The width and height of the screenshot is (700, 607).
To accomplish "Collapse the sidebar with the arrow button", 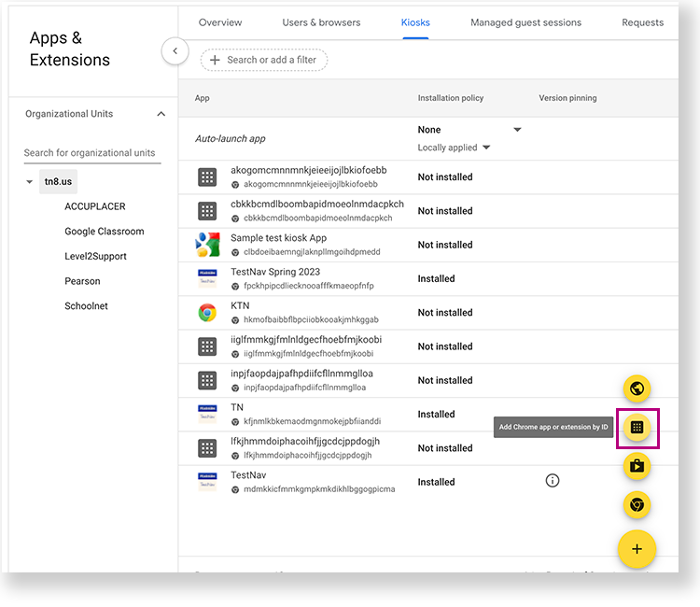I will point(175,51).
